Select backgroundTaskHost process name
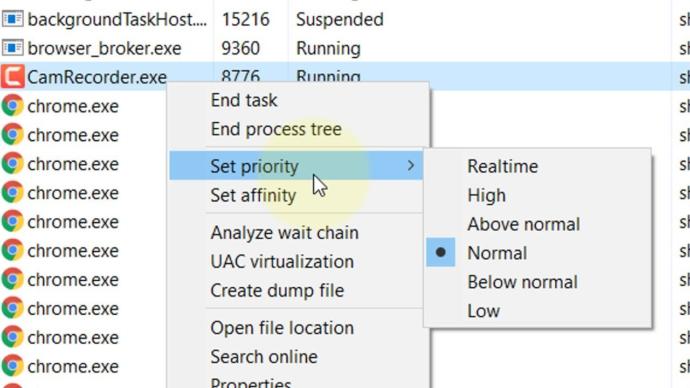 tap(117, 19)
